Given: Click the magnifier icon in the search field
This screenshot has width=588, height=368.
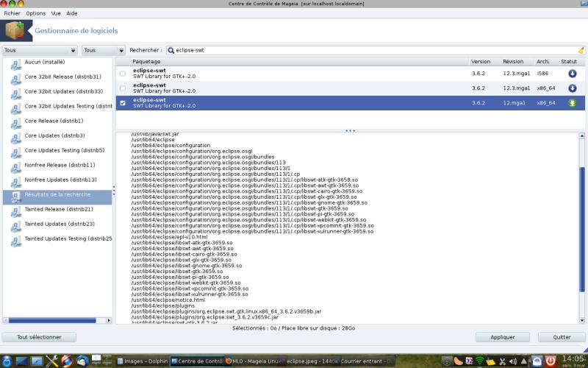Looking at the screenshot, I should [x=171, y=50].
